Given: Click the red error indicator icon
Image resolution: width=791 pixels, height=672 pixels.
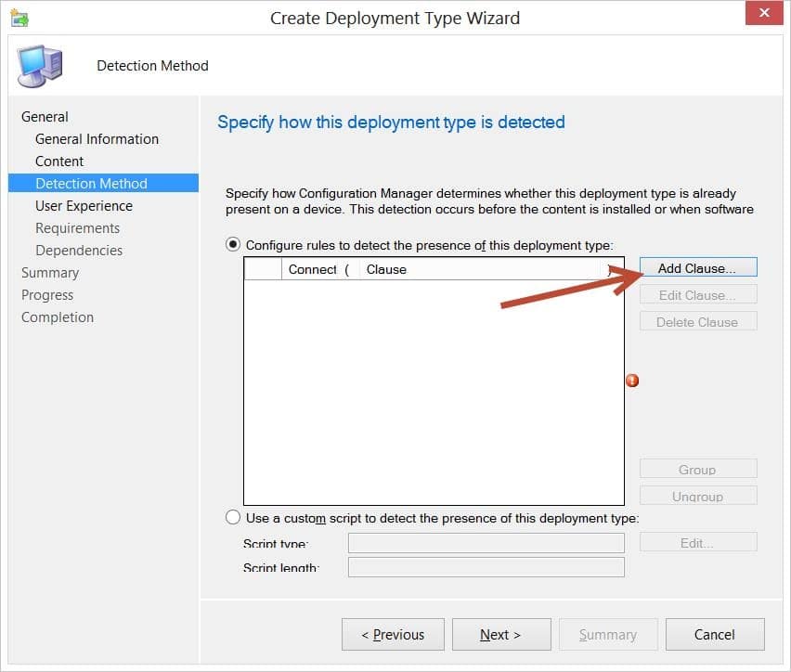Looking at the screenshot, I should point(632,381).
